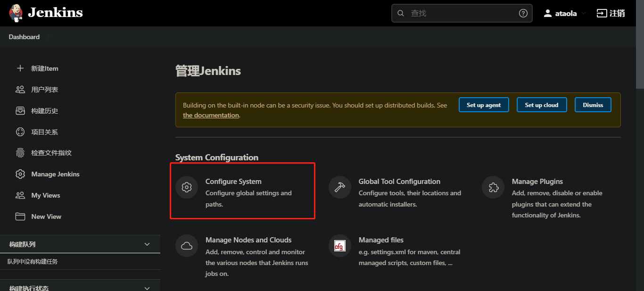Go to Dashboard breadcrumb

(24, 37)
